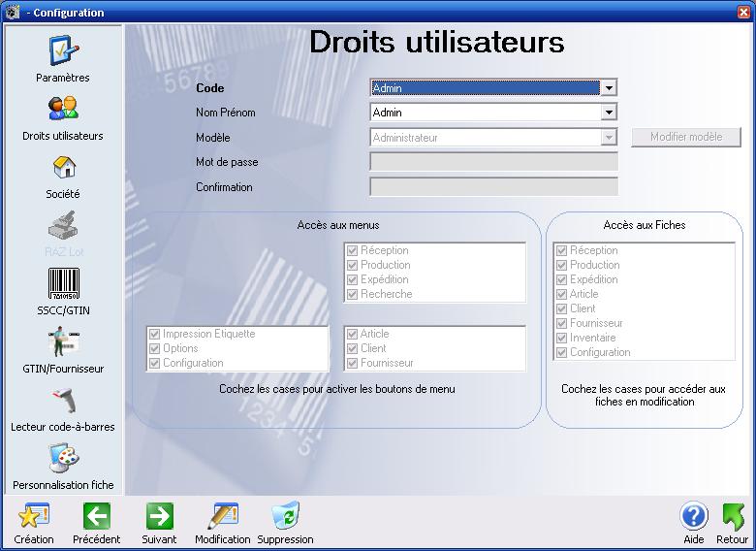Toggle Recherche checkbox in menus list

click(x=352, y=294)
